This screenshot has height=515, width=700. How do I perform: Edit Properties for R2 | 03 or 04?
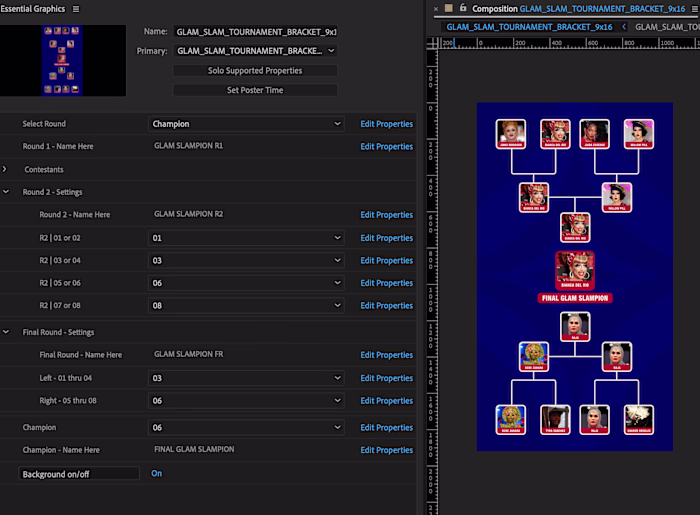click(x=387, y=260)
